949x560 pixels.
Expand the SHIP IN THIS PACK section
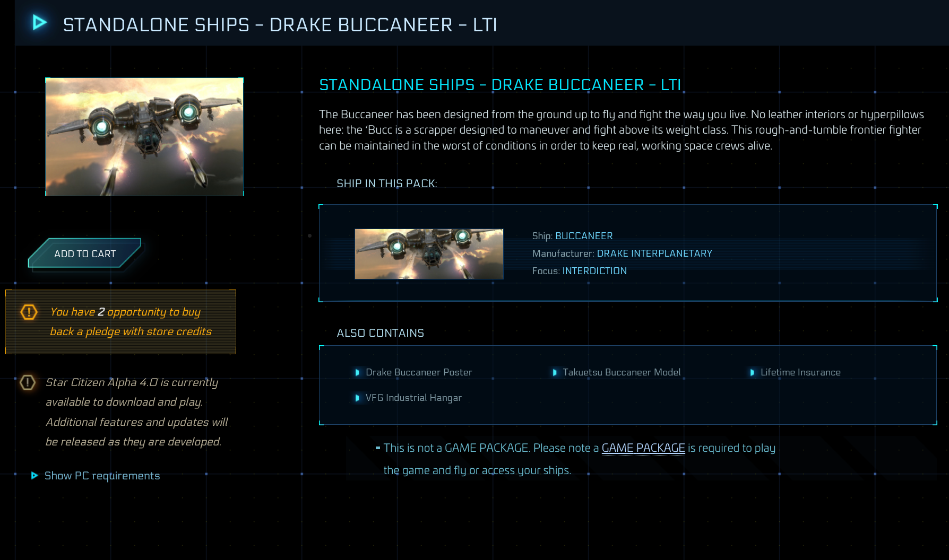pos(386,183)
